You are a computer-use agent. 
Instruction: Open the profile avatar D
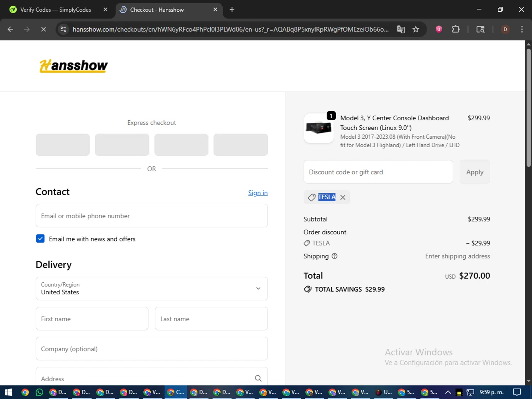[505, 29]
